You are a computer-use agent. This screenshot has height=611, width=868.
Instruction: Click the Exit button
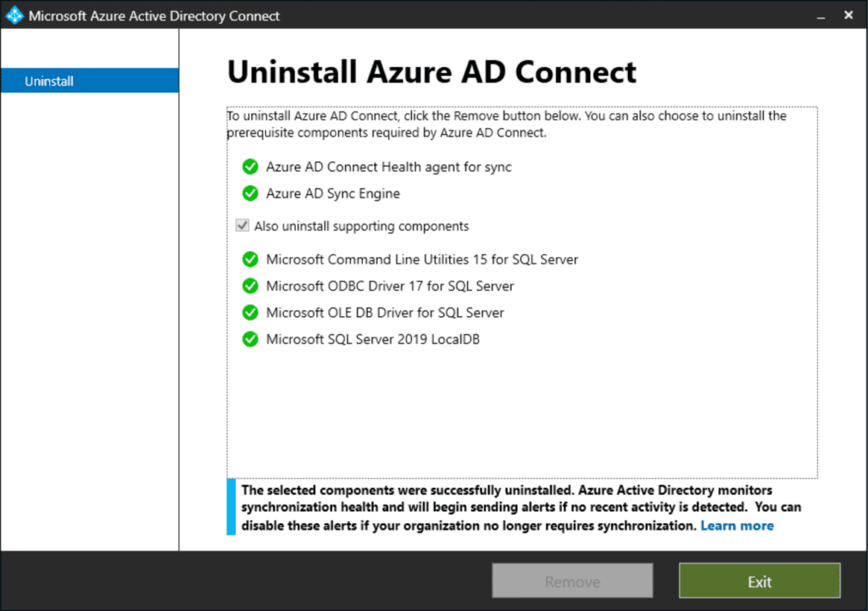[x=759, y=580]
